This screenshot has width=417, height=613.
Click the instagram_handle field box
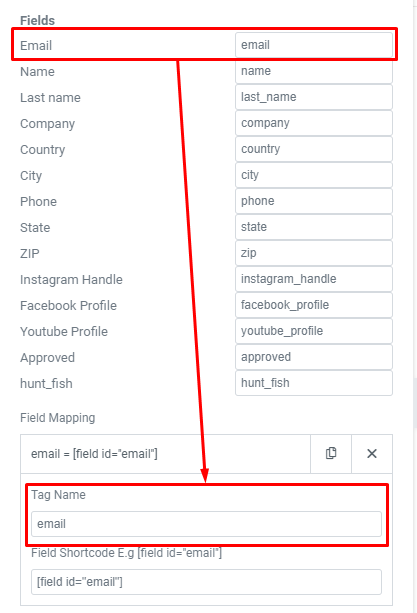pyautogui.click(x=314, y=279)
